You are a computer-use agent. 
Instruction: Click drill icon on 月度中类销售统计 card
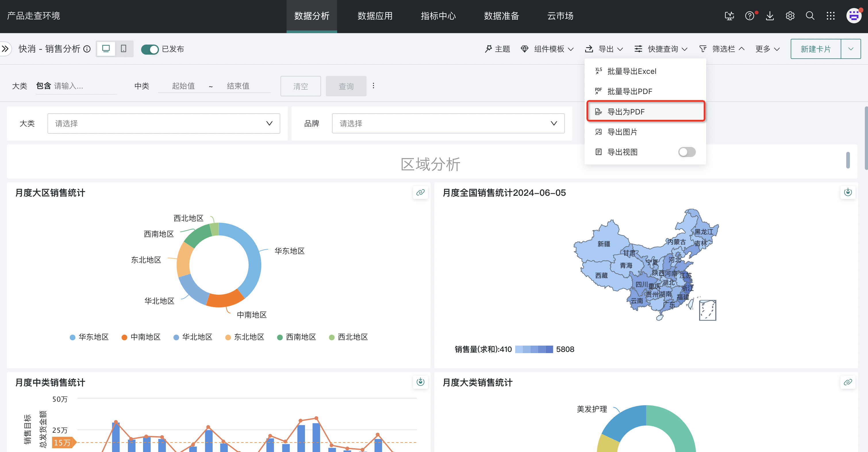(420, 382)
